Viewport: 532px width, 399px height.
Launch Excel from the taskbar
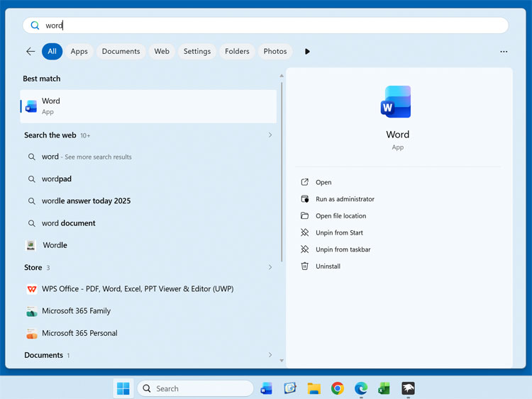384,388
